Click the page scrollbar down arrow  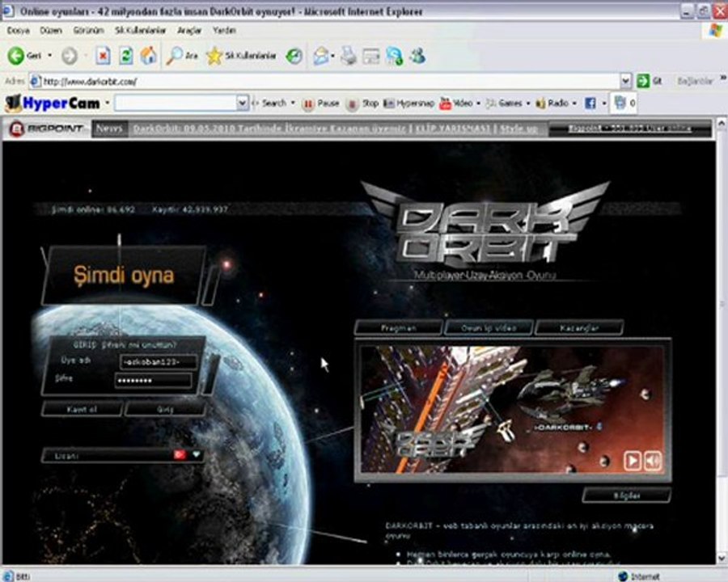coord(722,558)
